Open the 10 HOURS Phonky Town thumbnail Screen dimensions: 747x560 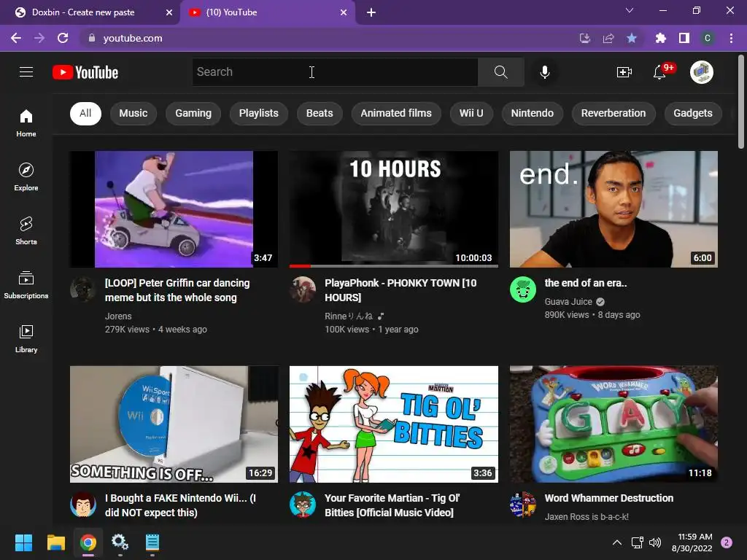pos(394,209)
